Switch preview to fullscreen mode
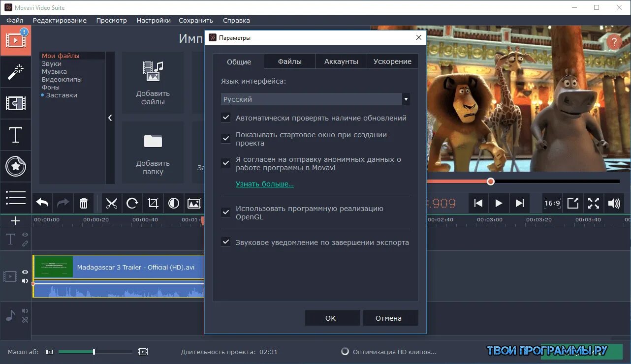Screen dimensions: 631x364 (594, 203)
